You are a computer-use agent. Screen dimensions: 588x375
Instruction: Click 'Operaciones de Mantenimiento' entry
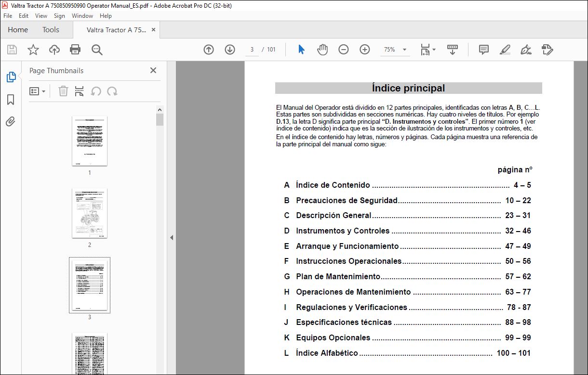(407, 292)
